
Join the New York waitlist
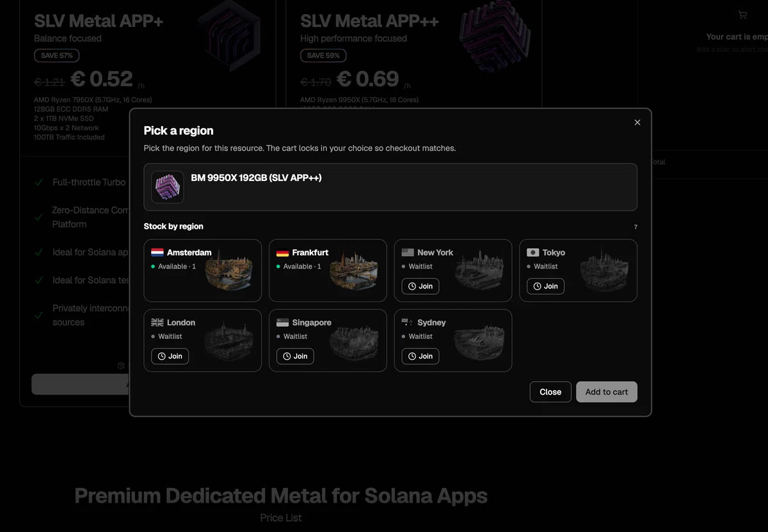click(x=420, y=286)
